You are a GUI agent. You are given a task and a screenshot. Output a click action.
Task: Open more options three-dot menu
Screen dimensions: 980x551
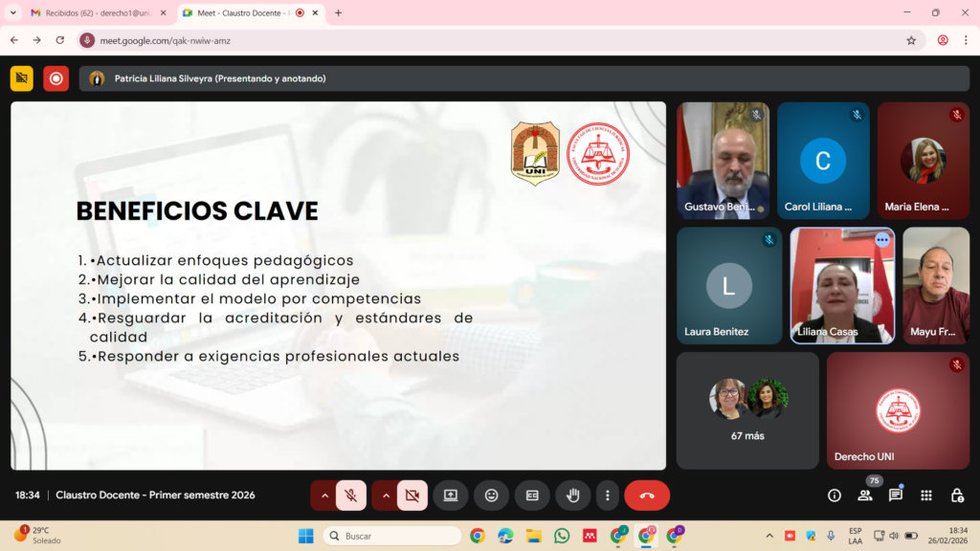tap(607, 496)
